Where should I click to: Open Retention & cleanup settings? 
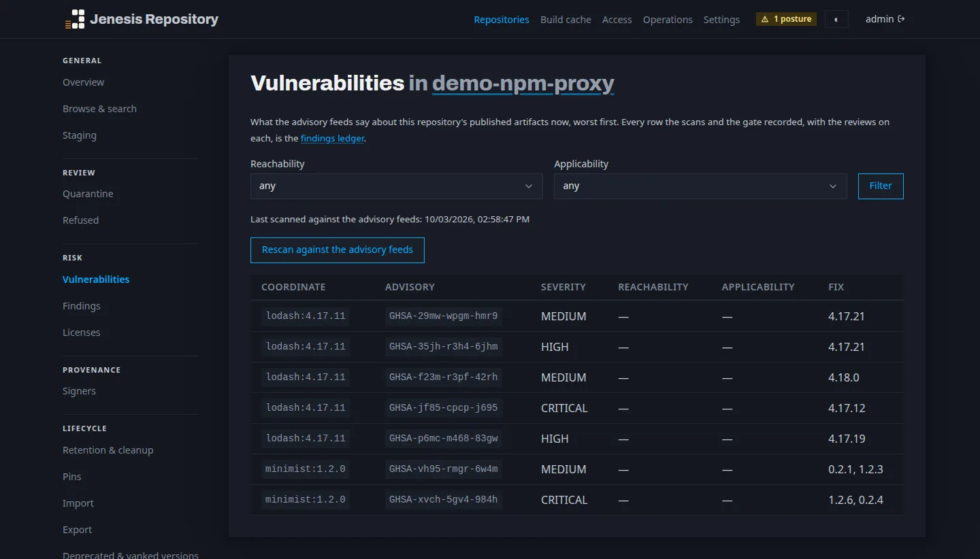tap(108, 450)
